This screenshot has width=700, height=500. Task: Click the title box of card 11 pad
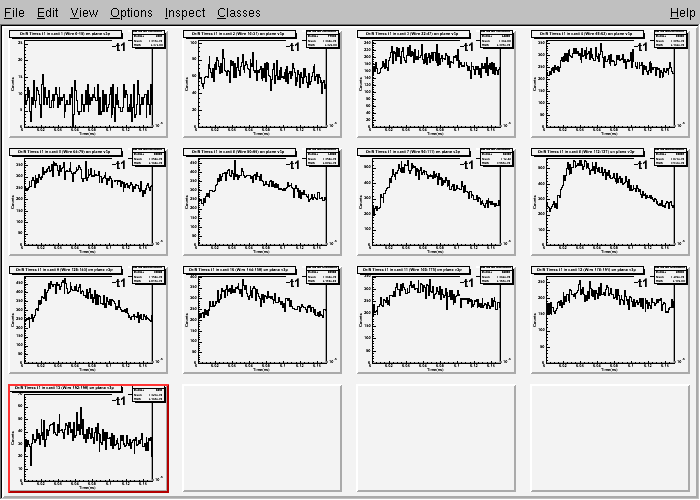coord(414,270)
